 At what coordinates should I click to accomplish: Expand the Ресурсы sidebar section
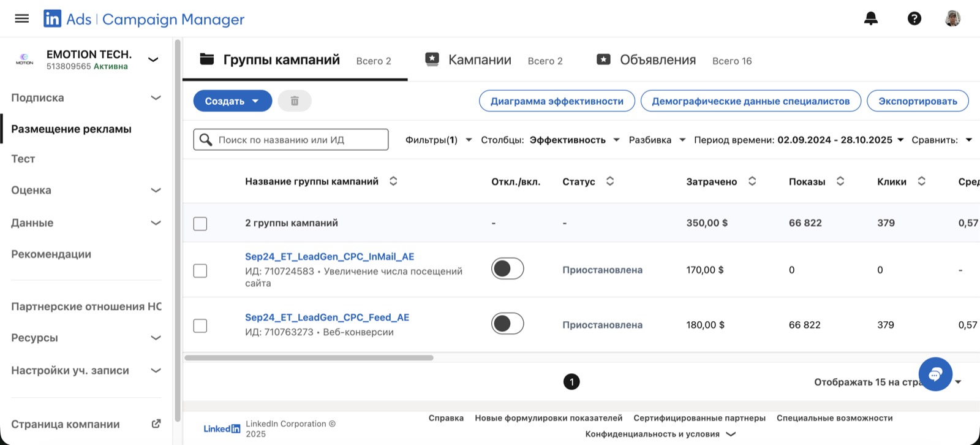(x=156, y=337)
